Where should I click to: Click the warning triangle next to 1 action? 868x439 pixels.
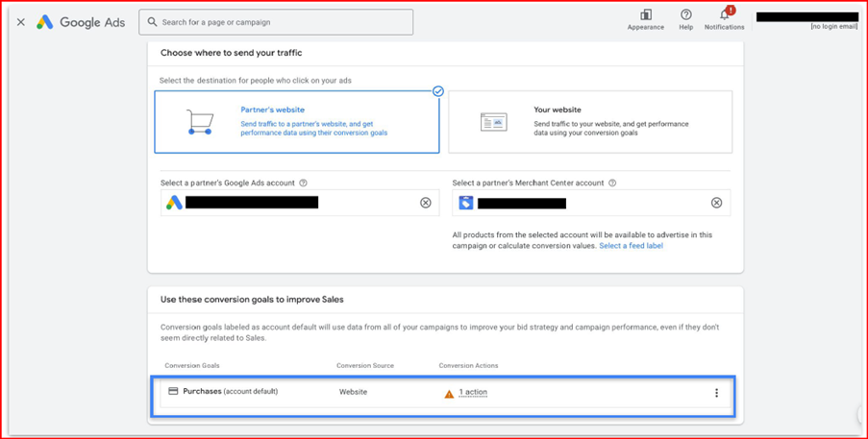click(x=449, y=393)
